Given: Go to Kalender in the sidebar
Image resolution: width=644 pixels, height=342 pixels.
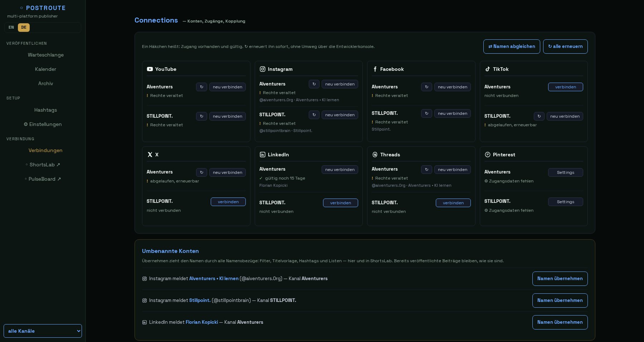Looking at the screenshot, I should coord(46,69).
